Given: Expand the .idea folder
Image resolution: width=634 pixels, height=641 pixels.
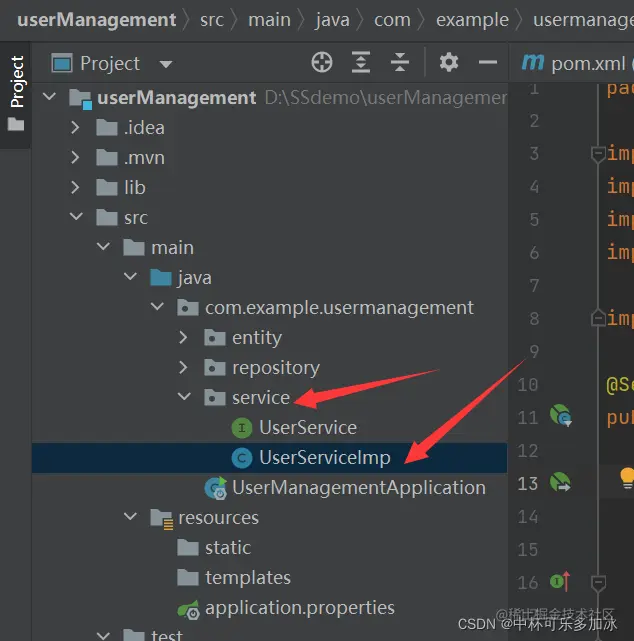Looking at the screenshot, I should 75,128.
